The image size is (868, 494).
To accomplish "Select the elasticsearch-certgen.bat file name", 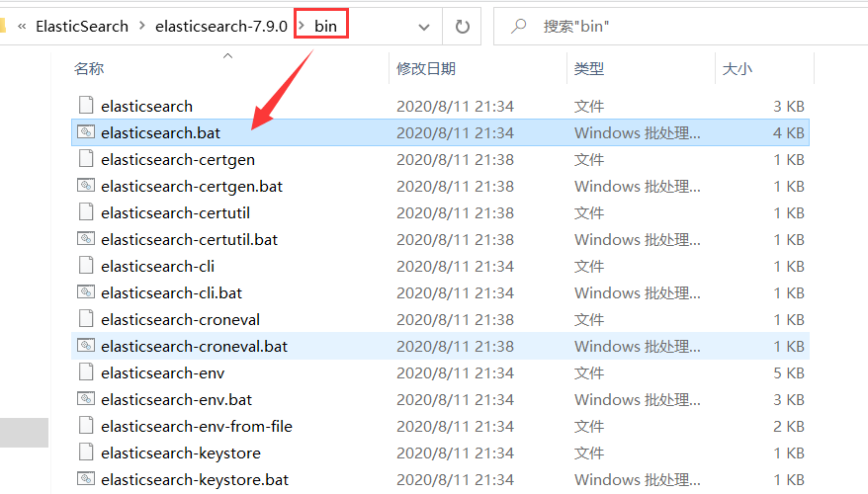I will point(192,186).
